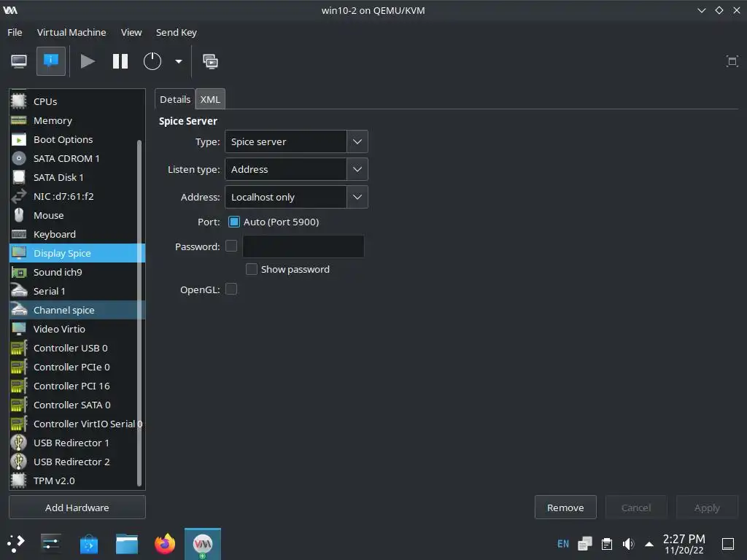Select Keyboard device icon
This screenshot has width=747, height=560.
[18, 234]
